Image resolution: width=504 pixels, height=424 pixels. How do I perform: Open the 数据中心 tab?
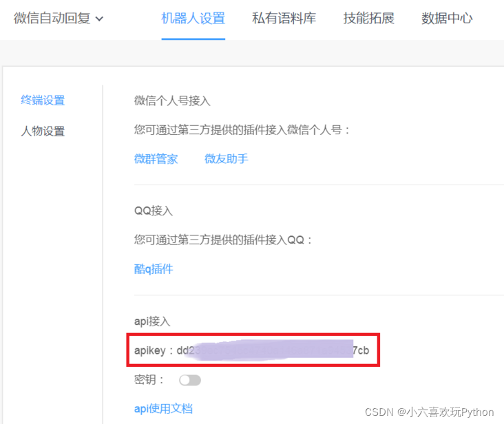(x=447, y=19)
